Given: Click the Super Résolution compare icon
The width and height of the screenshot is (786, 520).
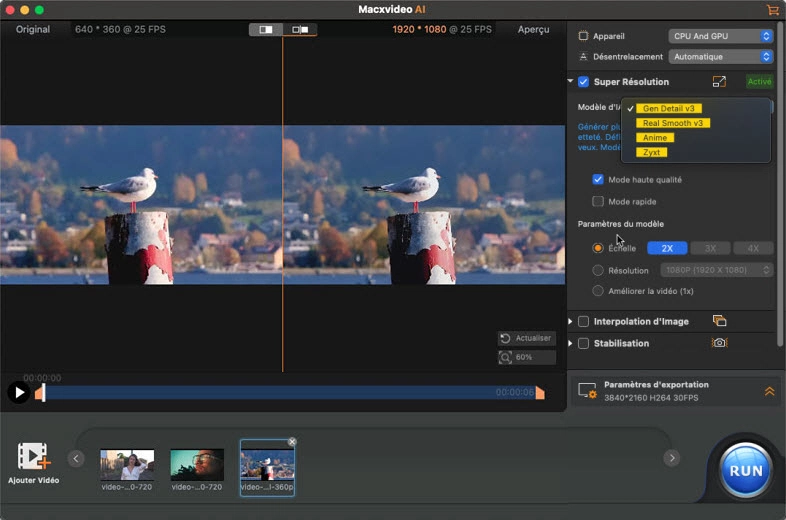Looking at the screenshot, I should (719, 82).
